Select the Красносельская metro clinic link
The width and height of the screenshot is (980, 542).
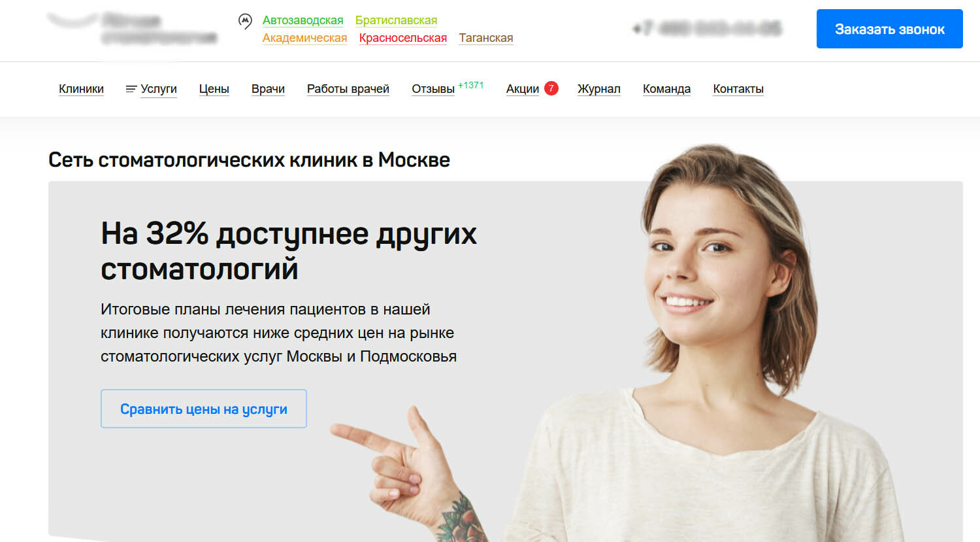(x=403, y=38)
